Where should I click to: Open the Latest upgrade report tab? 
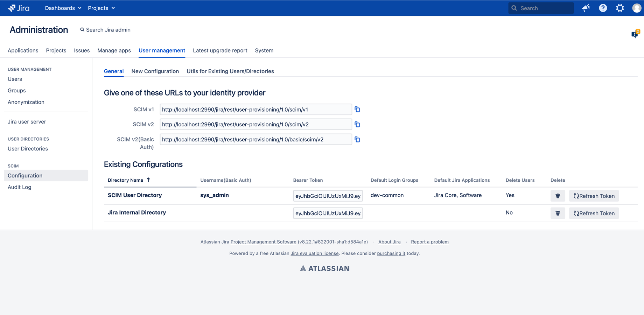click(220, 50)
